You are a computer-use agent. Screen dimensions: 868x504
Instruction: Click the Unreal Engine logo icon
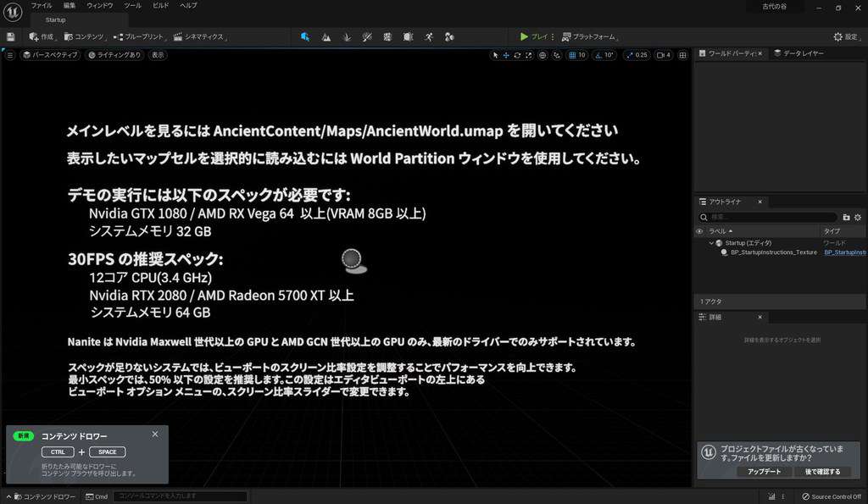[x=12, y=12]
